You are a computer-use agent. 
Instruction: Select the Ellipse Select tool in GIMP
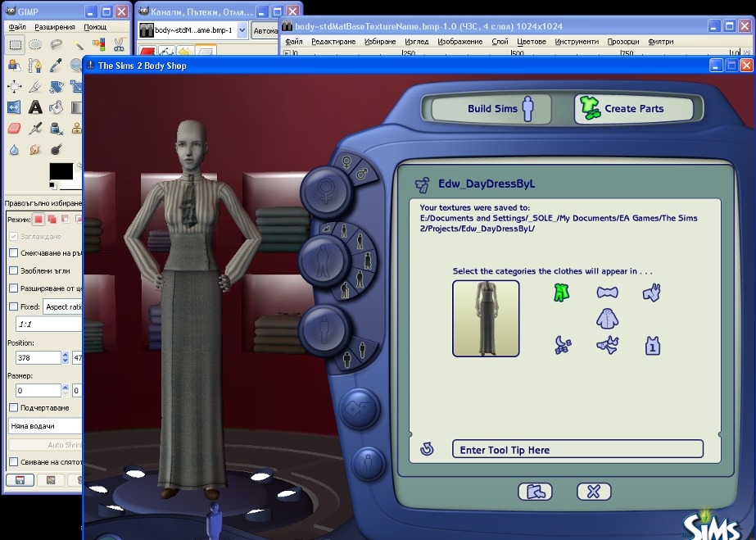(35, 45)
